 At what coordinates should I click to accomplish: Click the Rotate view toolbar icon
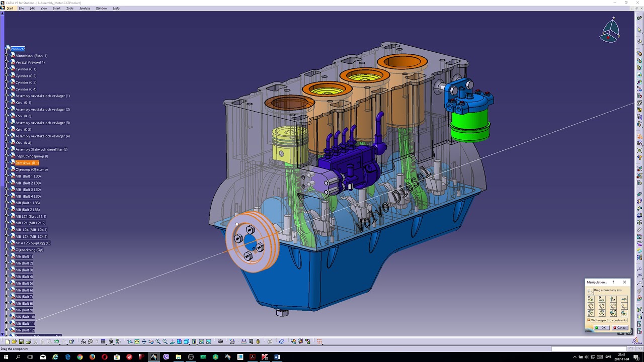(x=151, y=341)
